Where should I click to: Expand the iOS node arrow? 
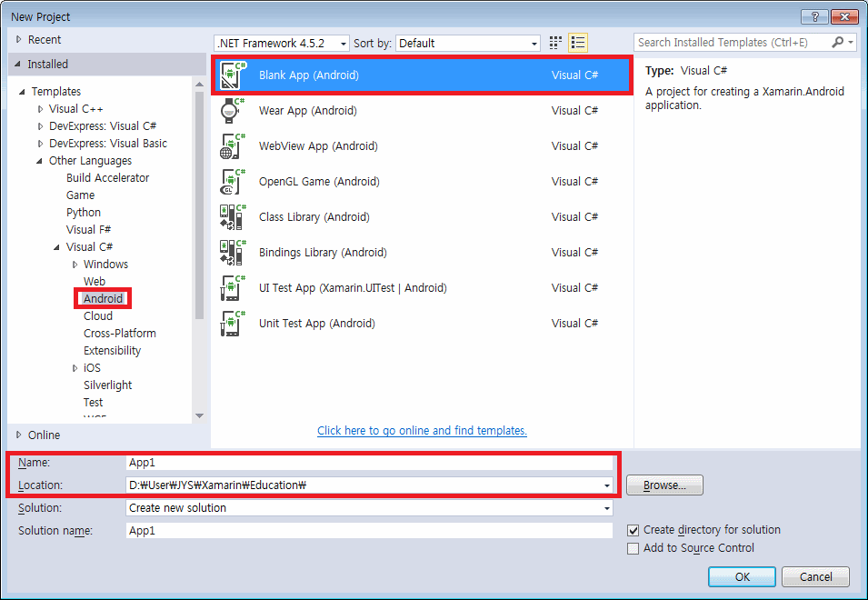coord(75,368)
